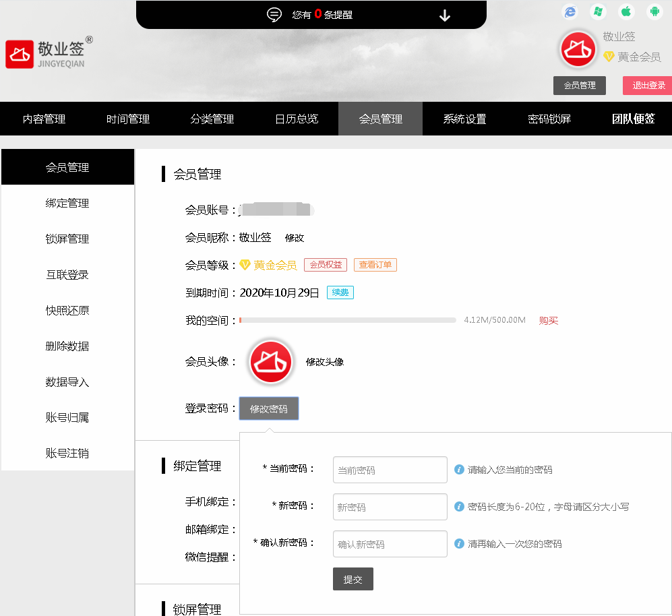Image resolution: width=672 pixels, height=616 pixels.
Task: Expand the notification bar via the down arrow
Action: pyautogui.click(x=444, y=15)
